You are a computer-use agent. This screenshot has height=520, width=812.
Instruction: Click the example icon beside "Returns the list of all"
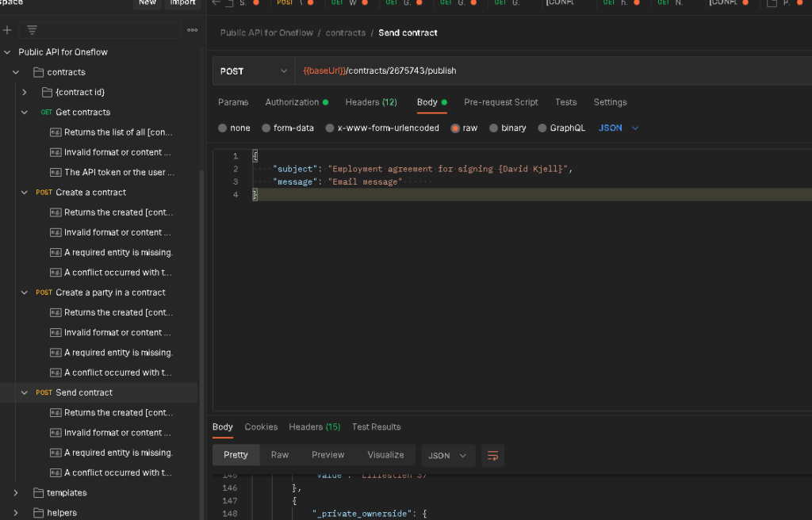point(56,132)
